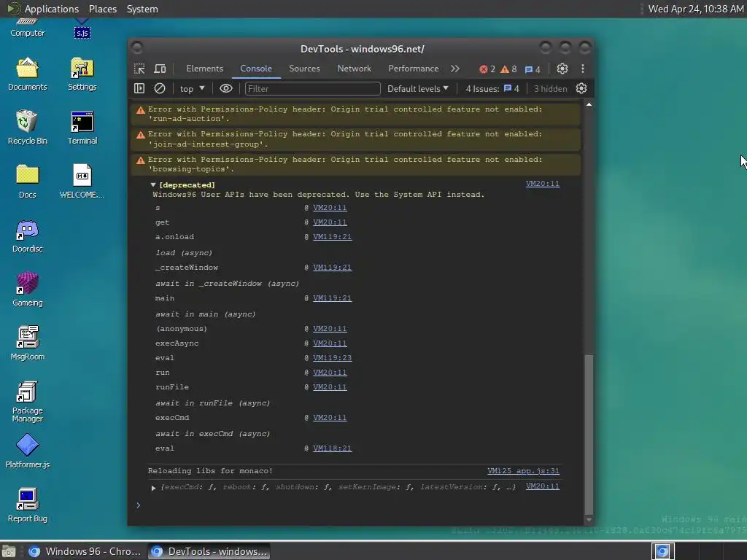Open VM119:21 link in main row
The height and width of the screenshot is (560, 747).
(332, 298)
